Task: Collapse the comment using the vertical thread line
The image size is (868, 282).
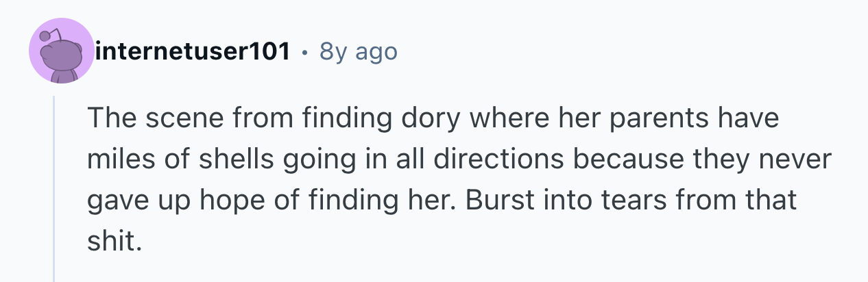Action: pyautogui.click(x=54, y=188)
